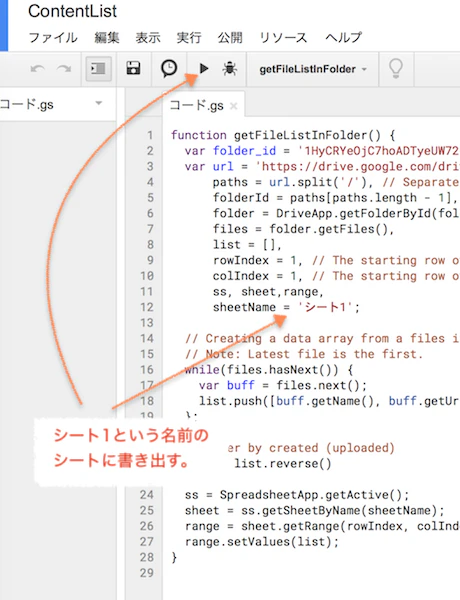The image size is (460, 600).
Task: Open the 公開 menu
Action: [230, 38]
